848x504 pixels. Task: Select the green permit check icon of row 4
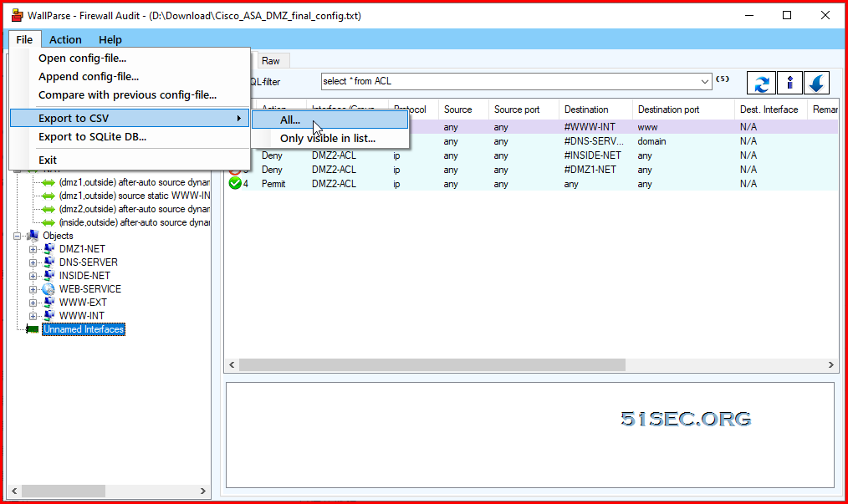[235, 183]
